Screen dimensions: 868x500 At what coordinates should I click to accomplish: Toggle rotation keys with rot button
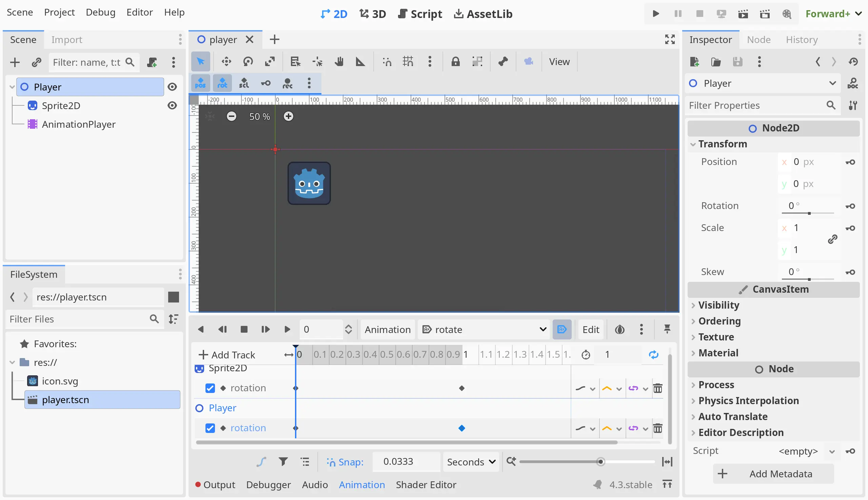point(222,83)
